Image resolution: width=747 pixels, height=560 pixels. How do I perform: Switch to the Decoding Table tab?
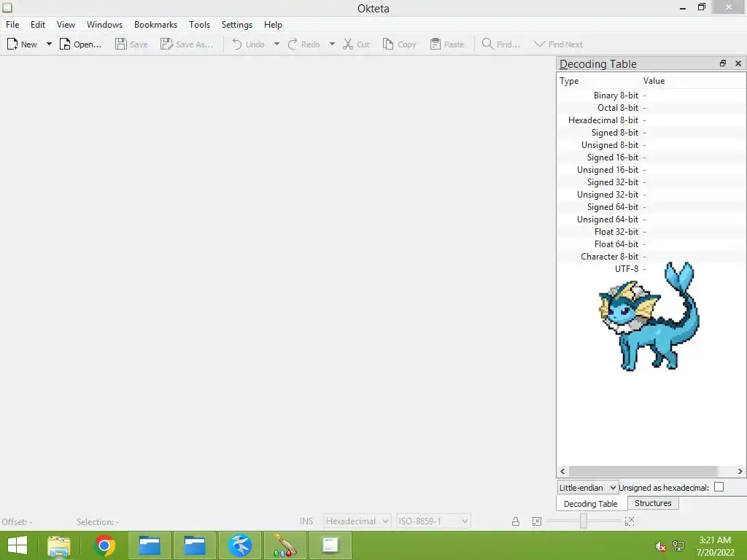tap(591, 504)
